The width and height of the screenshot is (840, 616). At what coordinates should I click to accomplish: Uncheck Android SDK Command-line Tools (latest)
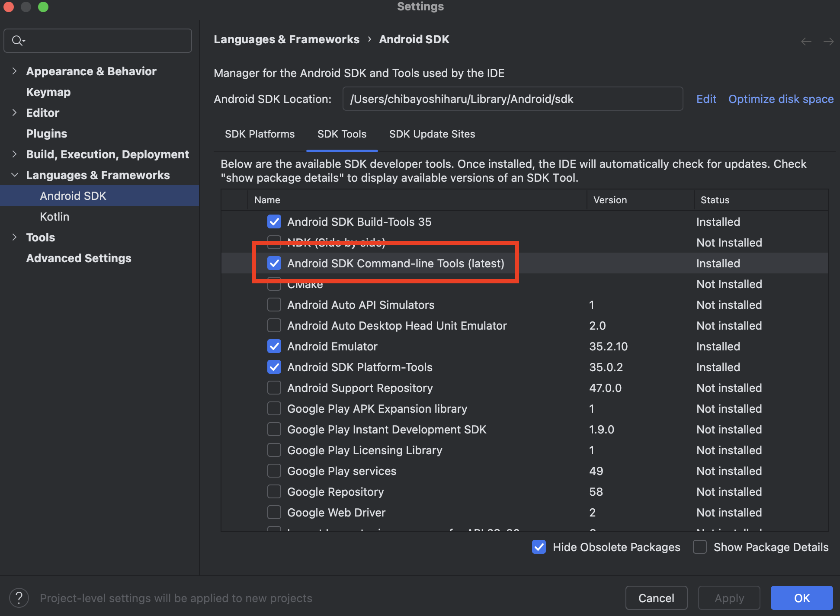(274, 263)
